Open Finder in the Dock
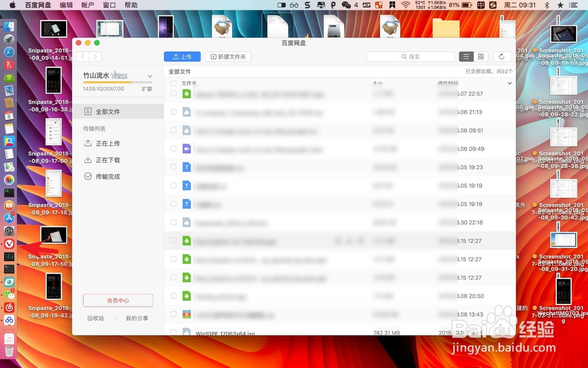The height and width of the screenshot is (368, 588). pos(9,26)
